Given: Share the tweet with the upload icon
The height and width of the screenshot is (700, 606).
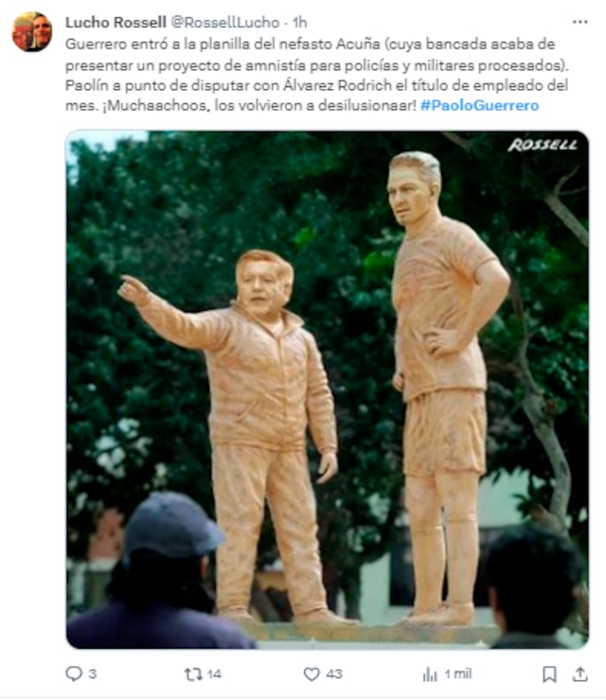Looking at the screenshot, I should (579, 674).
